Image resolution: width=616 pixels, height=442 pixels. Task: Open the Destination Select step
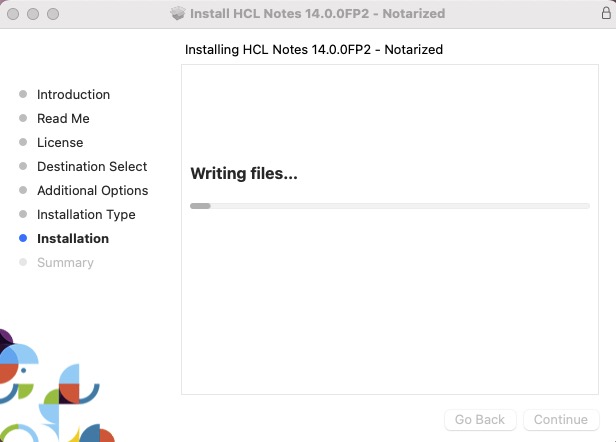pyautogui.click(x=92, y=167)
